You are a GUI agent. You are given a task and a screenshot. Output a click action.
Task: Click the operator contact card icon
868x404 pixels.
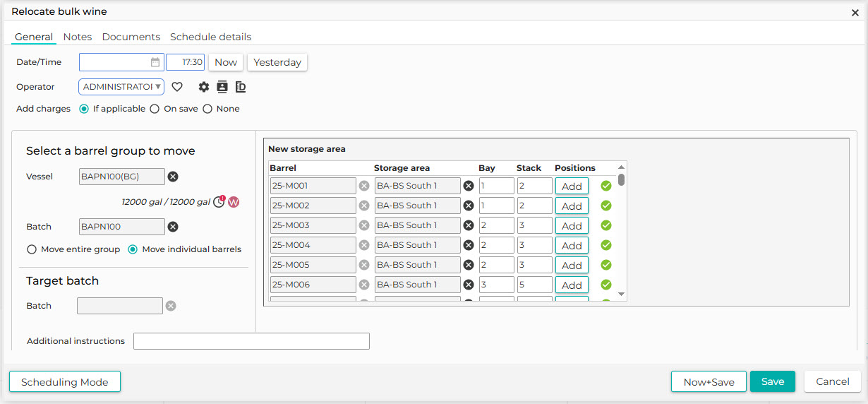(x=222, y=87)
